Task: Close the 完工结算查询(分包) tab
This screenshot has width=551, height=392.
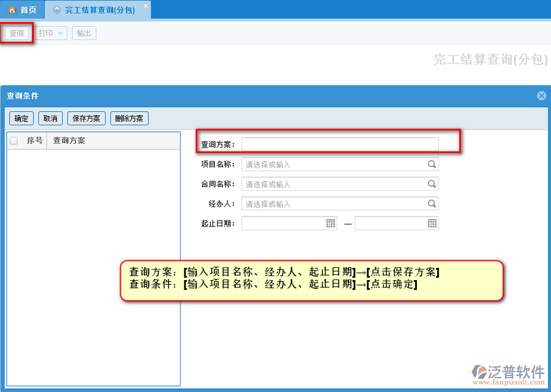Action: coord(145,6)
